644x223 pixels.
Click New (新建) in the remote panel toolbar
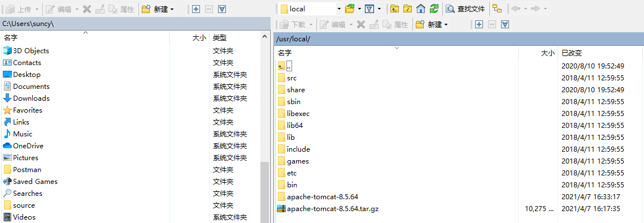pyautogui.click(x=428, y=25)
